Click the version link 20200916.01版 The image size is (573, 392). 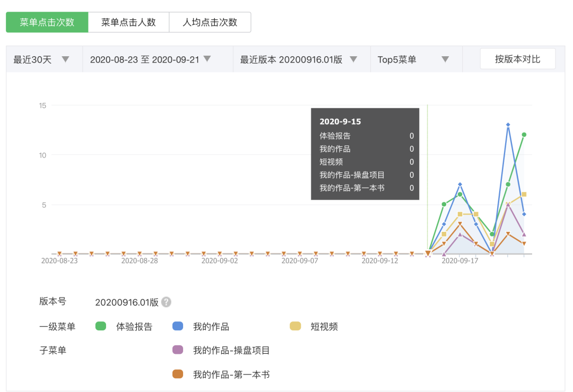pos(127,302)
